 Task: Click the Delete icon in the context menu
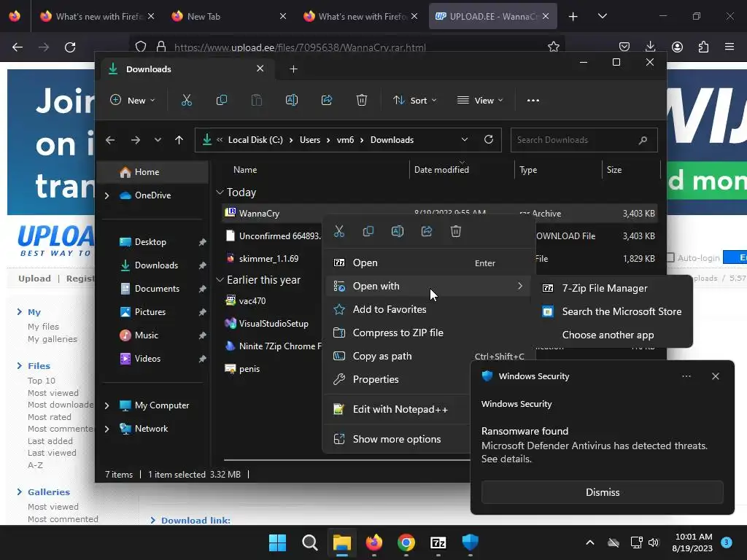[x=456, y=231]
